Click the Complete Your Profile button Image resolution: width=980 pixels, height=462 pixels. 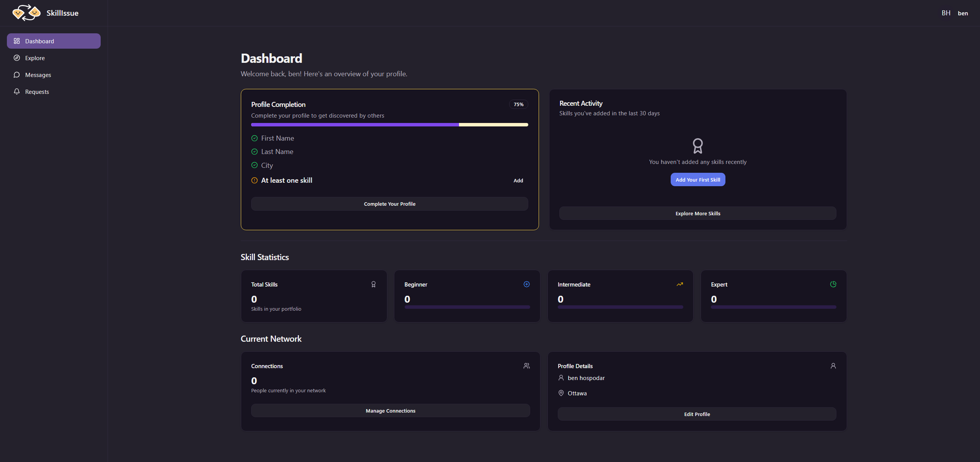coord(389,204)
